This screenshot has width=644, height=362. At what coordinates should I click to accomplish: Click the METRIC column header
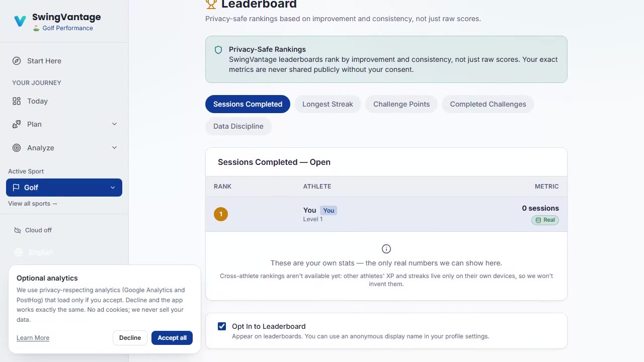(547, 187)
